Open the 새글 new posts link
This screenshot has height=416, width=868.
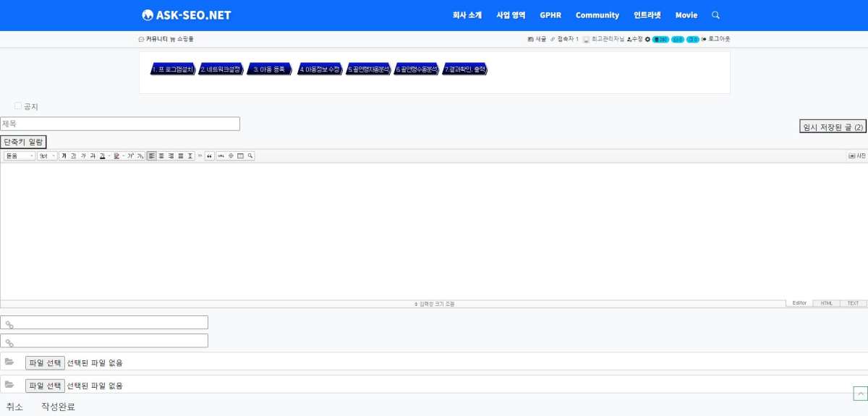pyautogui.click(x=537, y=39)
